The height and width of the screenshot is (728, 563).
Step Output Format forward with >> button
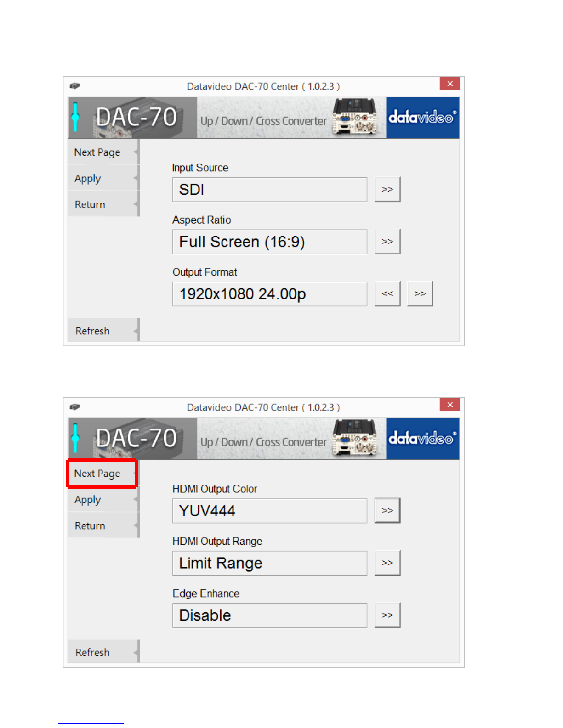(x=420, y=293)
